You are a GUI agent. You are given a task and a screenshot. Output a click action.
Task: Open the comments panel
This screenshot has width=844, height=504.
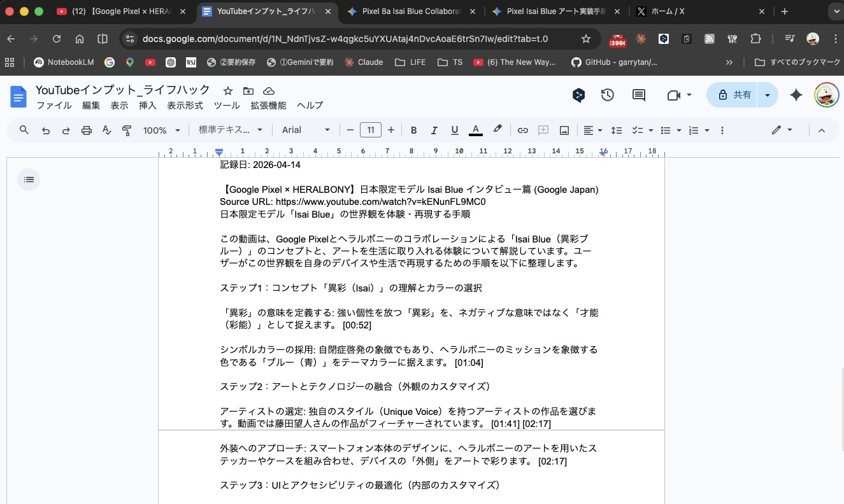(x=638, y=94)
